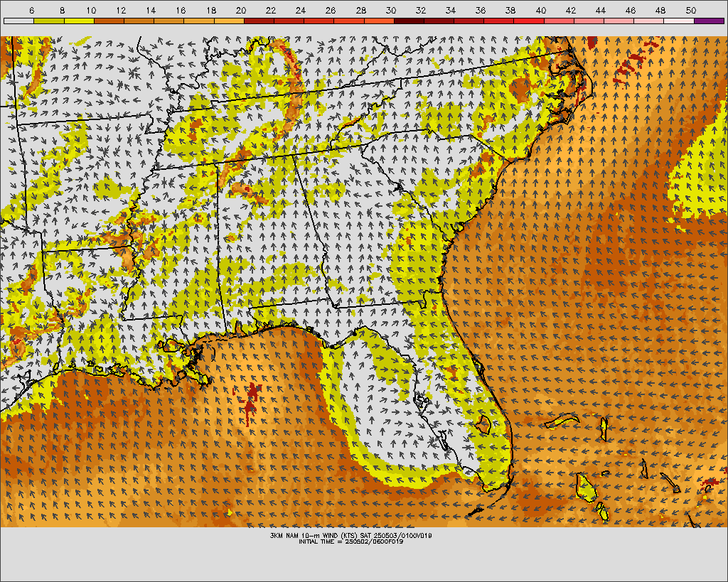This screenshot has height=582, width=728.
Task: Click the 26–28 knots legend swatch
Action: (x=349, y=21)
